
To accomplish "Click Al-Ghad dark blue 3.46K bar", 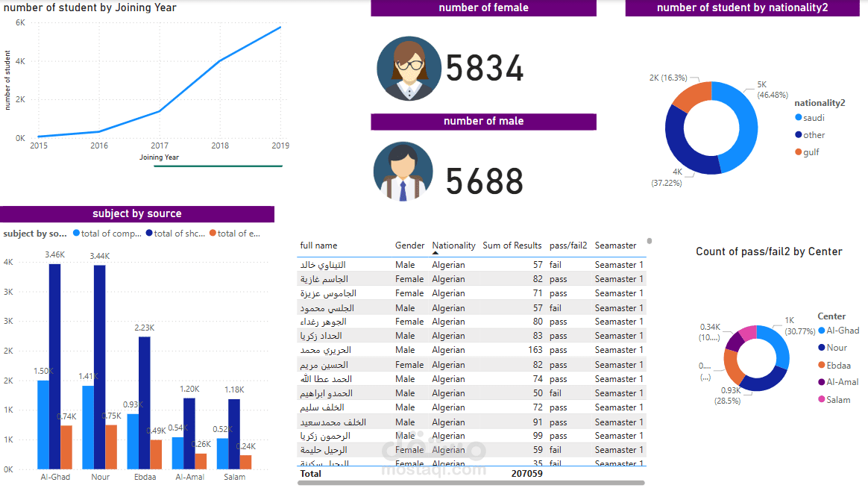I will [x=54, y=366].
